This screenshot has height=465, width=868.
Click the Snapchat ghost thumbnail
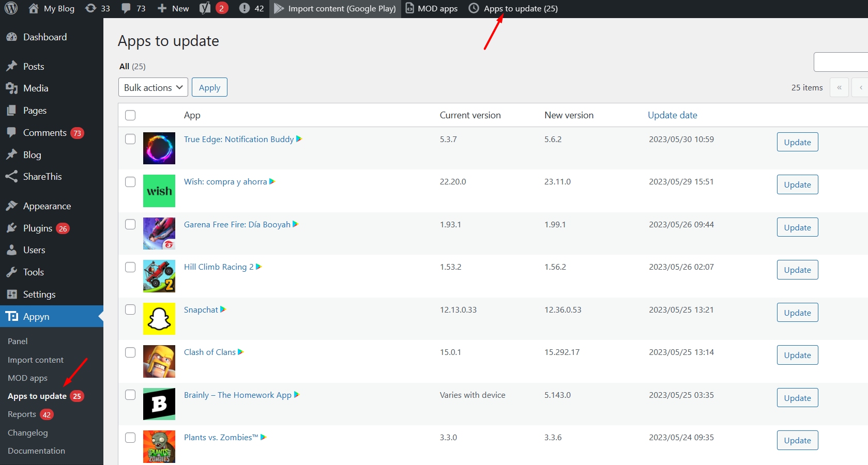point(159,319)
